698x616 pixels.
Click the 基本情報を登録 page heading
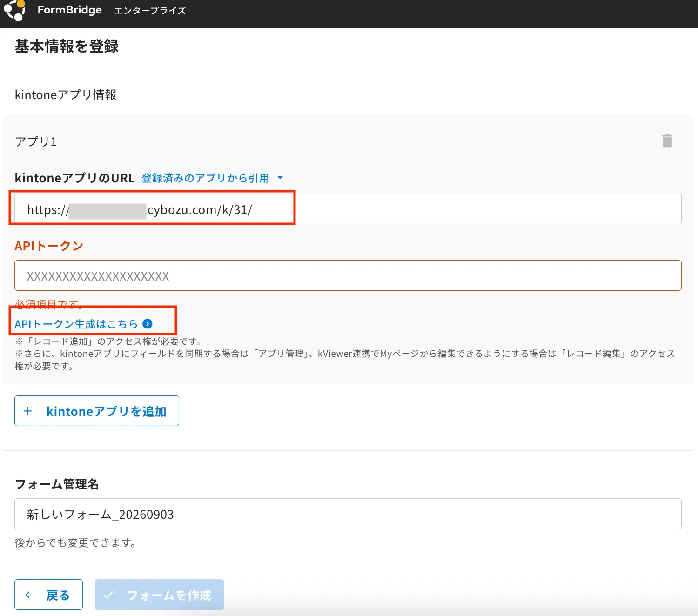[67, 46]
